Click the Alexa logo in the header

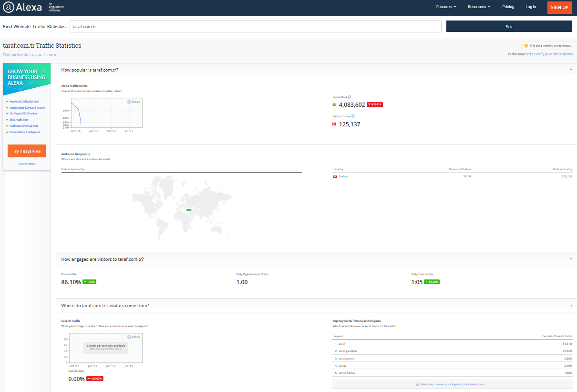click(x=22, y=7)
